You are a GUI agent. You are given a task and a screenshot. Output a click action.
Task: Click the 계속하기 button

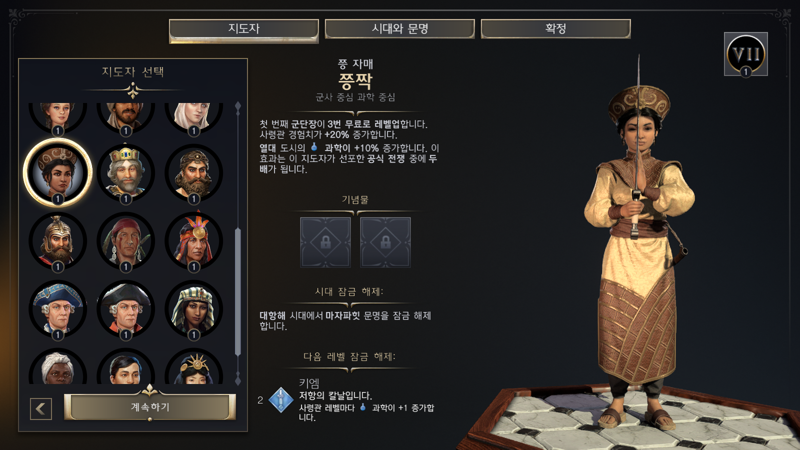point(149,407)
